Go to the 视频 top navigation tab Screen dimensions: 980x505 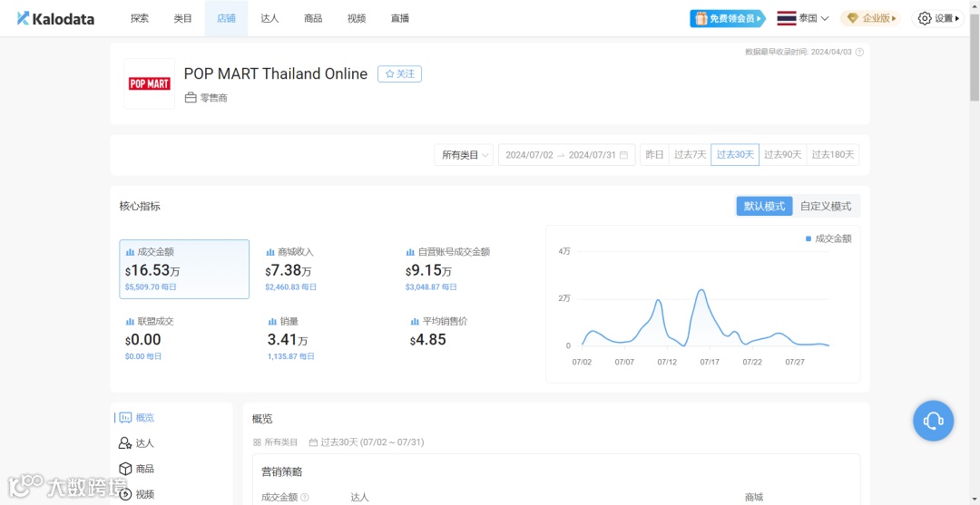(x=357, y=19)
